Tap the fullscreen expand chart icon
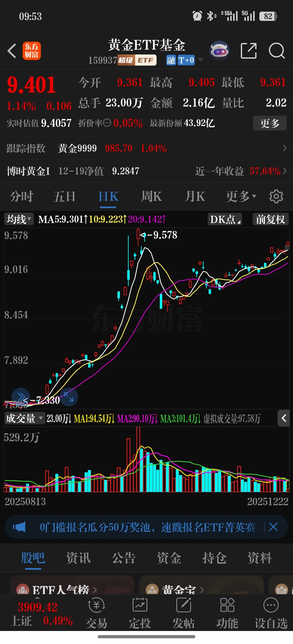 tap(69, 397)
